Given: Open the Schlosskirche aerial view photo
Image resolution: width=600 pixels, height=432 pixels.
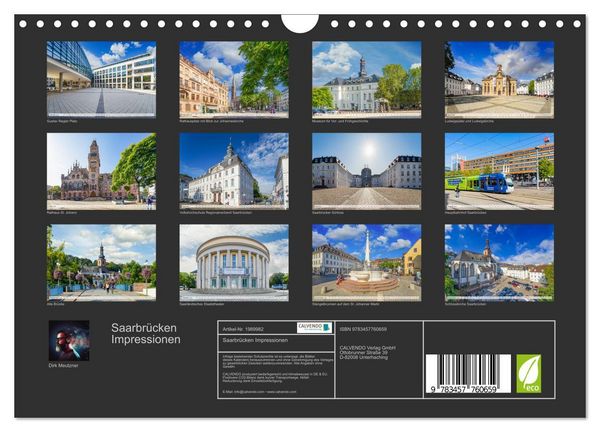Looking at the screenshot, I should pos(499,262).
